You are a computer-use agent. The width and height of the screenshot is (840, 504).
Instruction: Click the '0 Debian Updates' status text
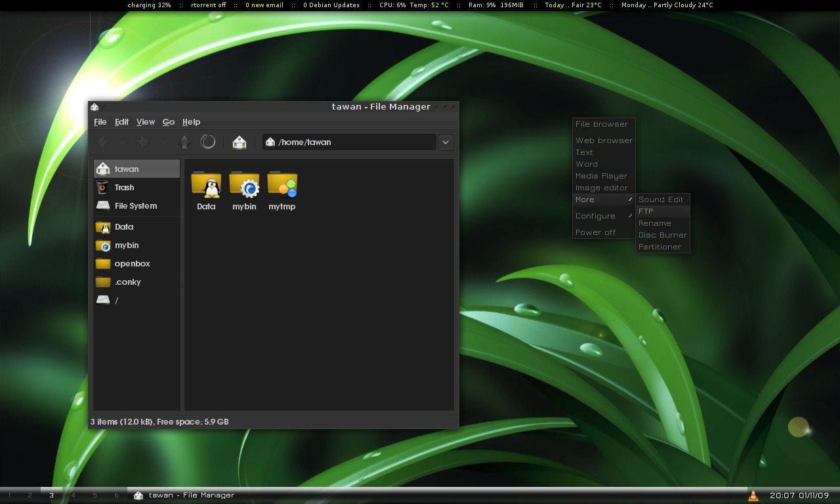point(331,5)
